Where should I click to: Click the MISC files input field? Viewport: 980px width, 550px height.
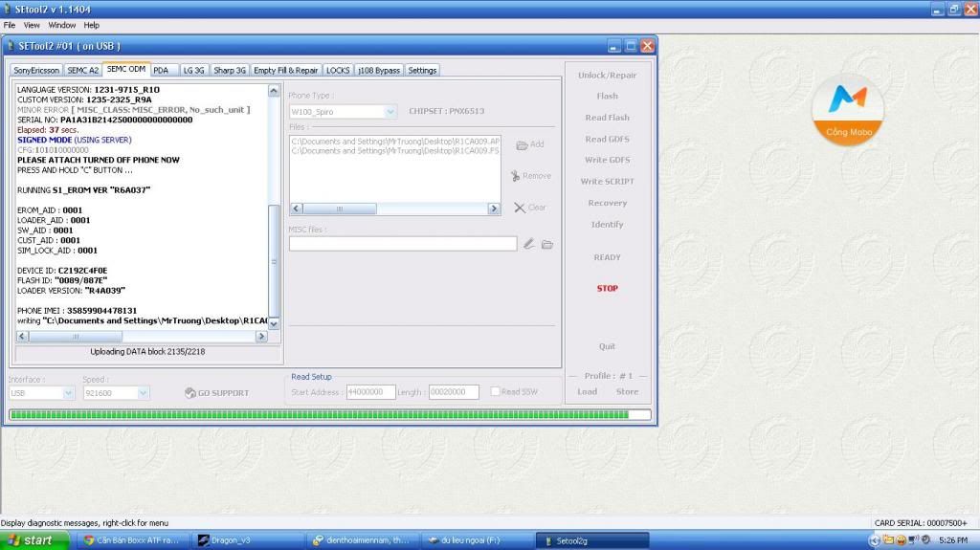point(403,244)
